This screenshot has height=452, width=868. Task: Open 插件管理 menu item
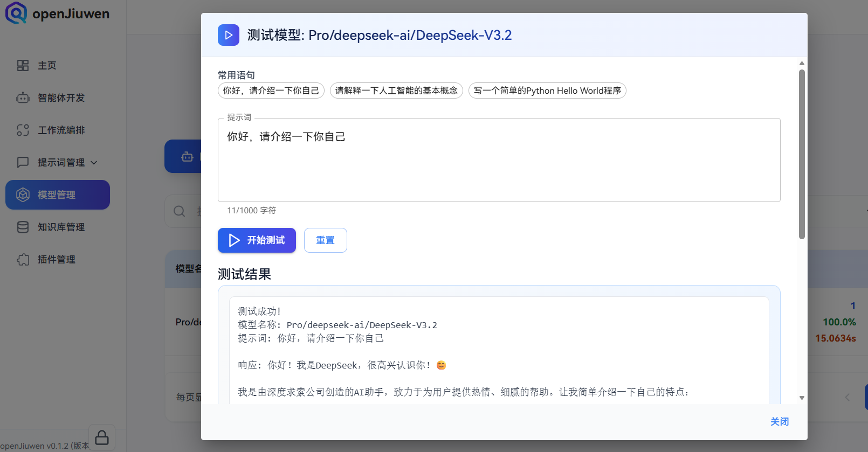(58, 260)
